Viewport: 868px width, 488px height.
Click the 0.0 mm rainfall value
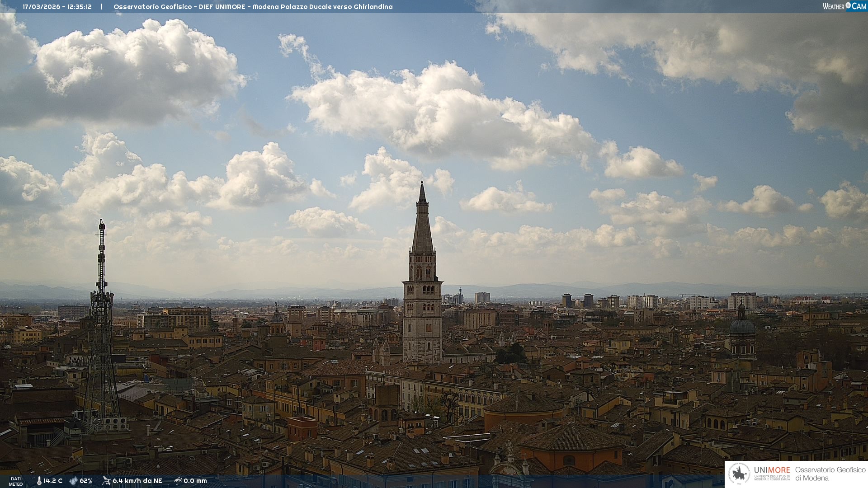click(x=195, y=481)
